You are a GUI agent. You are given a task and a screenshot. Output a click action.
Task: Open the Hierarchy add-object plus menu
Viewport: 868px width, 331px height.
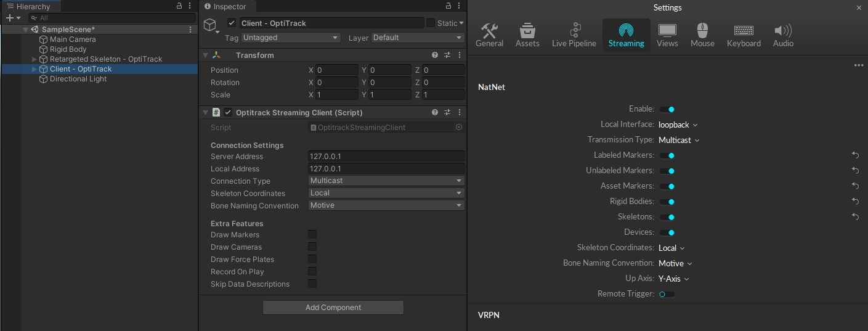tap(12, 18)
